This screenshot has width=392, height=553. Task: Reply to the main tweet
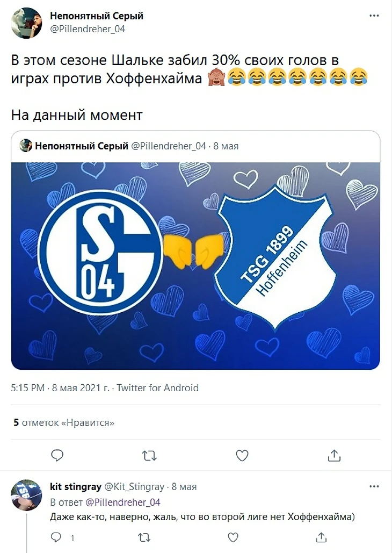click(57, 455)
